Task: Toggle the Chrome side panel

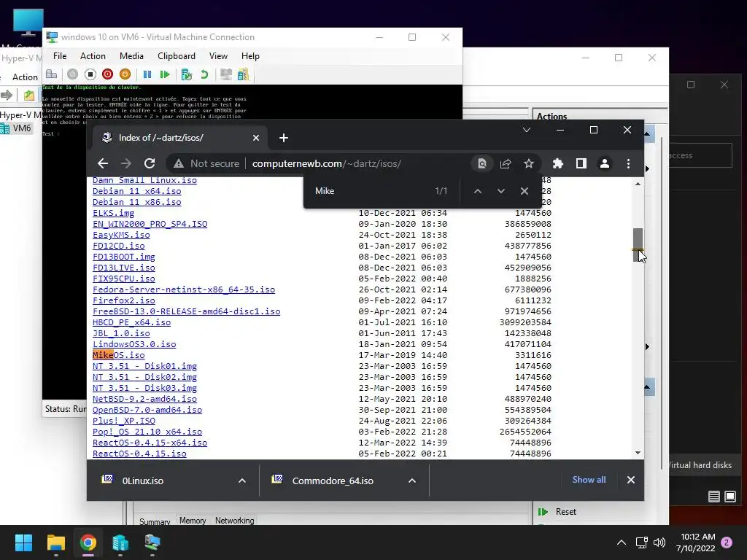Action: (x=581, y=164)
